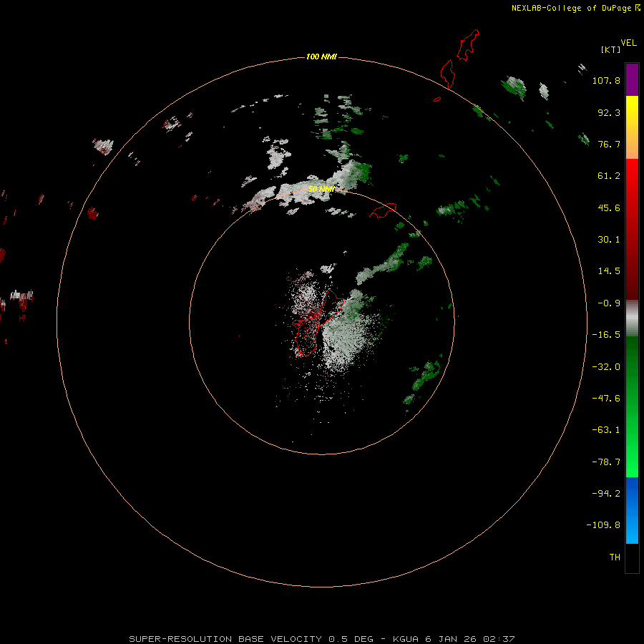Click the -109.8 legend value
Screen dimensions: 644x644
tap(603, 525)
